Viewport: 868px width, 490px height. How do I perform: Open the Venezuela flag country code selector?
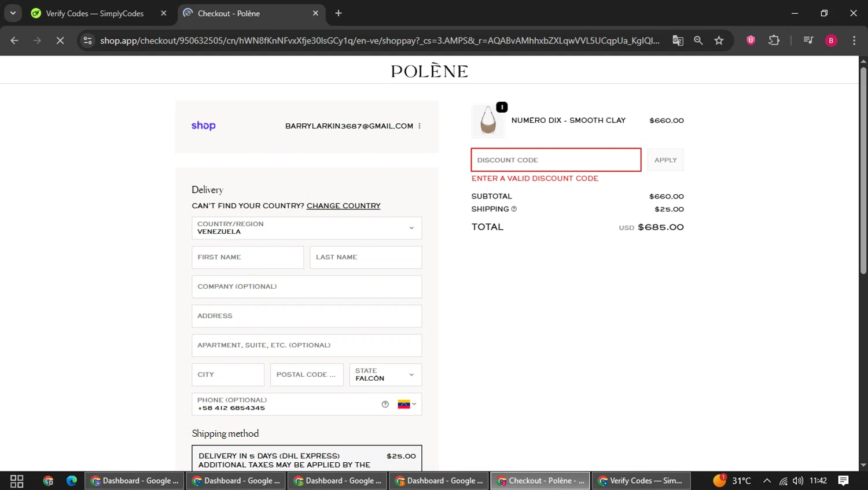[x=407, y=404]
